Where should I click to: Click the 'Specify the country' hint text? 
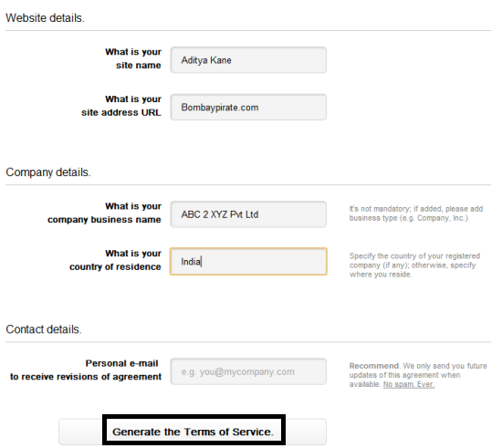(x=414, y=265)
